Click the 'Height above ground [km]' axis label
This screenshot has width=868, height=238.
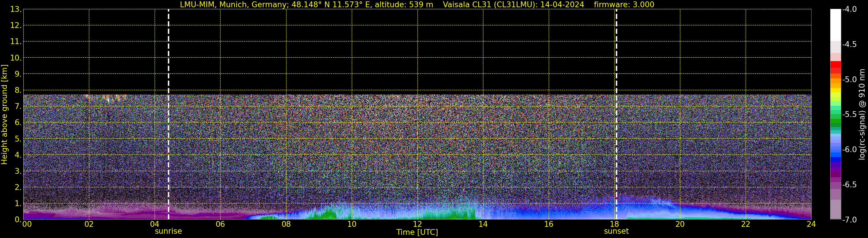tap(4, 115)
